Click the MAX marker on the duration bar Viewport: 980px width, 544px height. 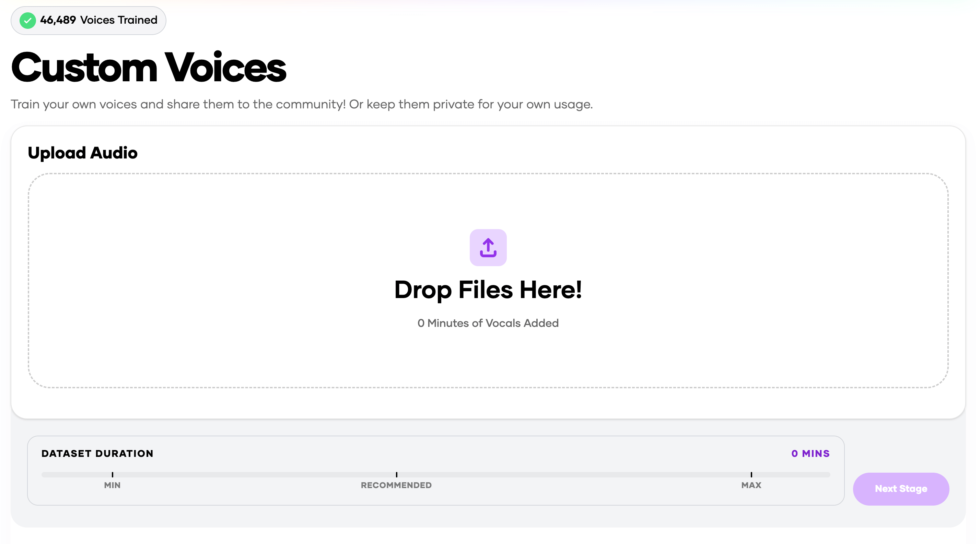751,474
